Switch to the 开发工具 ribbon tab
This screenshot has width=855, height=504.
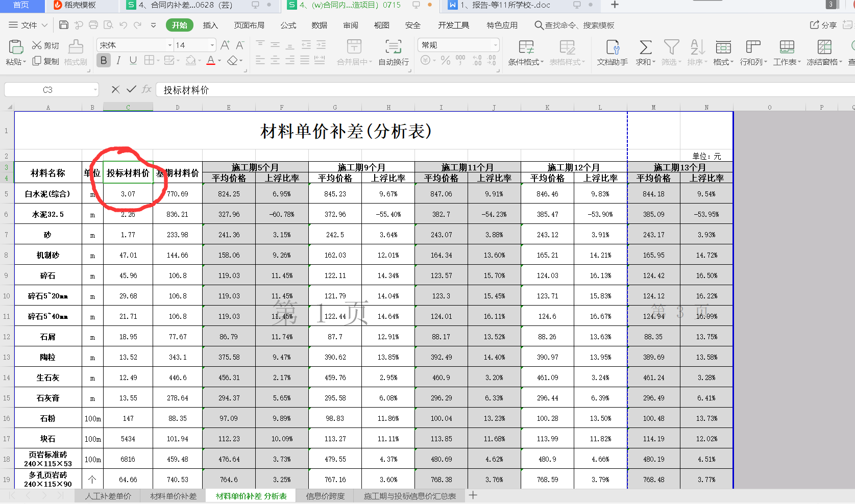[x=453, y=25]
